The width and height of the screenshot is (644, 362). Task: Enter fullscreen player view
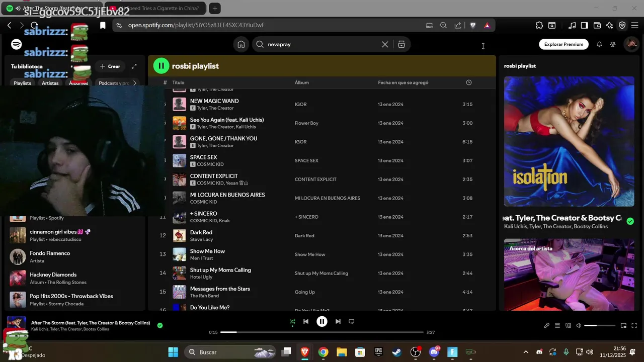[634, 326]
